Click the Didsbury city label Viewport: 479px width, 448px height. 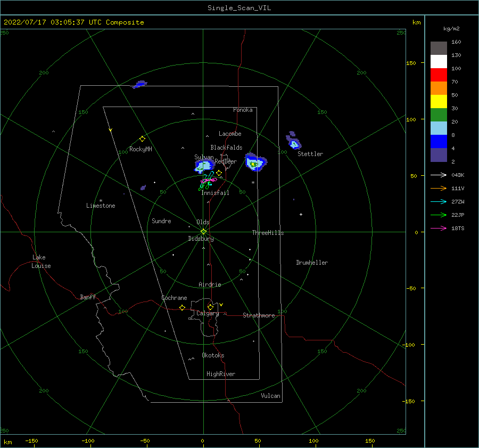(x=201, y=239)
